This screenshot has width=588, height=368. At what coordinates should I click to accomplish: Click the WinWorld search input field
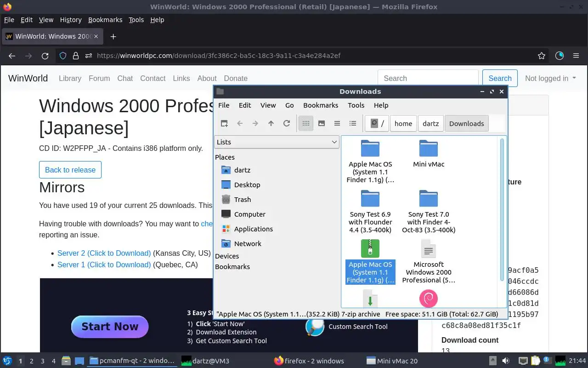[x=428, y=78]
